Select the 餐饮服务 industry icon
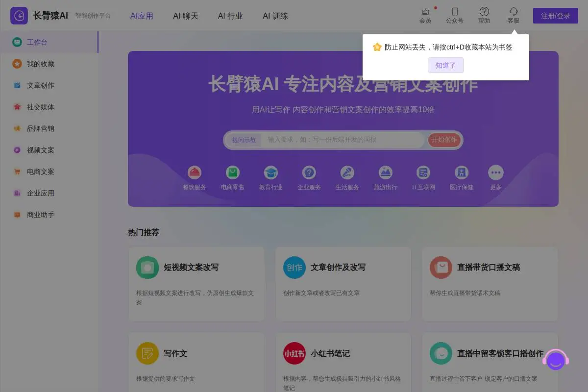 195,172
